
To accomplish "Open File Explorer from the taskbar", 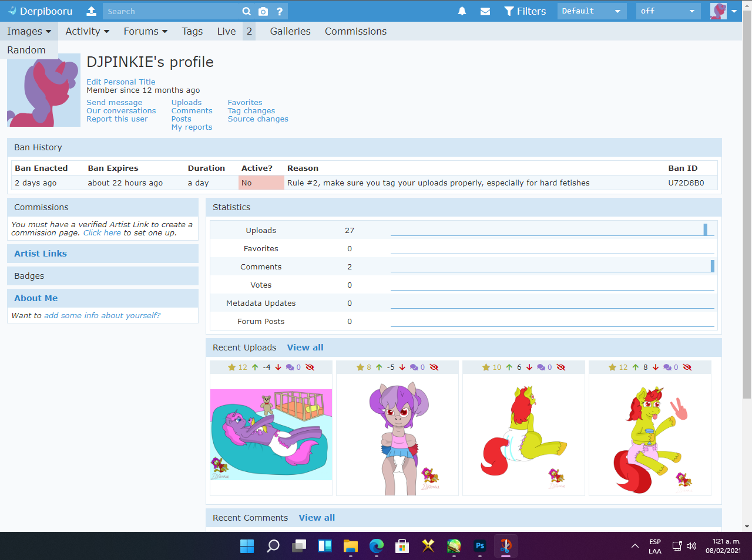I will pos(351,546).
